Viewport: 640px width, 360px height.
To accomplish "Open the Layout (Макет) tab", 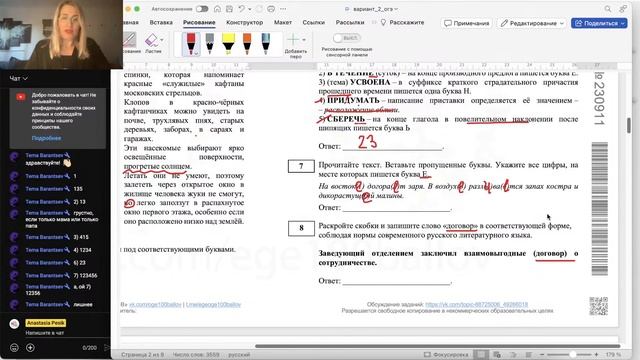I will tap(283, 22).
